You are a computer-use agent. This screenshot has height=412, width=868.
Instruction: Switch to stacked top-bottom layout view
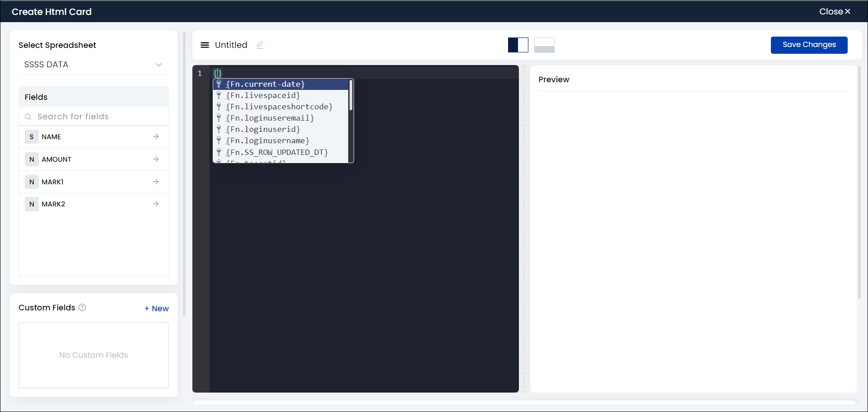pos(544,45)
